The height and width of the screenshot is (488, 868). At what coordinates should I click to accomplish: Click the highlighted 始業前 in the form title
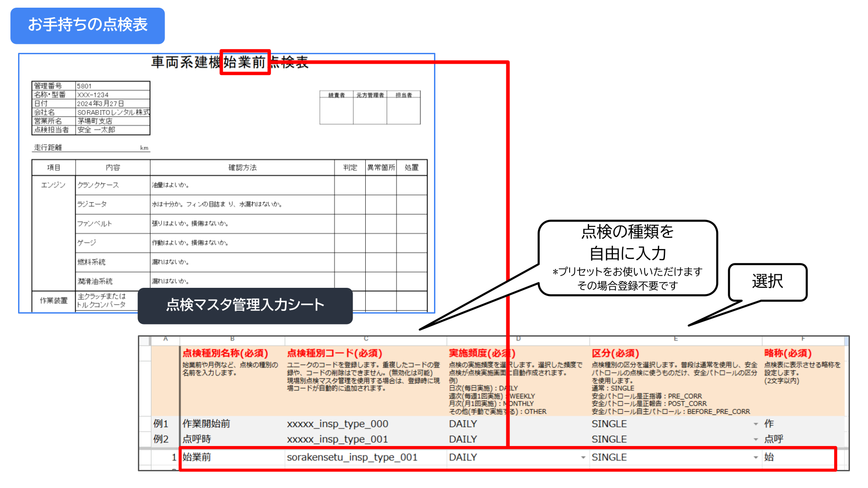click(245, 62)
